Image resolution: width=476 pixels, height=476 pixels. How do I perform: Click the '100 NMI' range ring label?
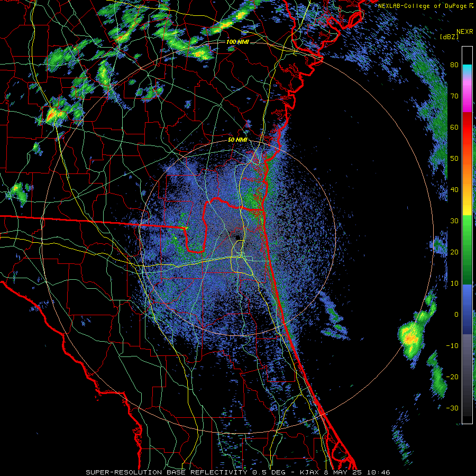(237, 42)
